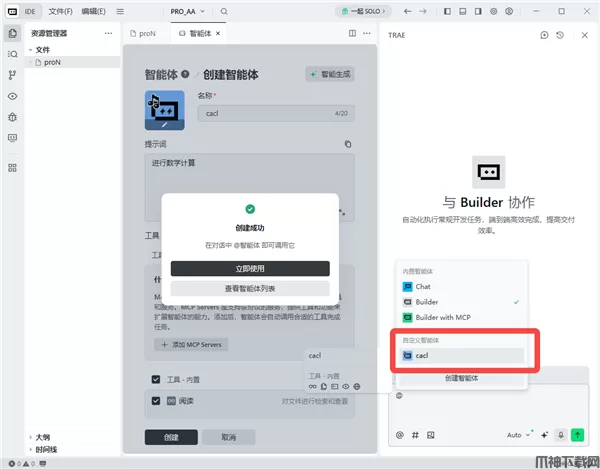Click 添加 MCP Servers button
600x469 pixels.
pos(191,344)
